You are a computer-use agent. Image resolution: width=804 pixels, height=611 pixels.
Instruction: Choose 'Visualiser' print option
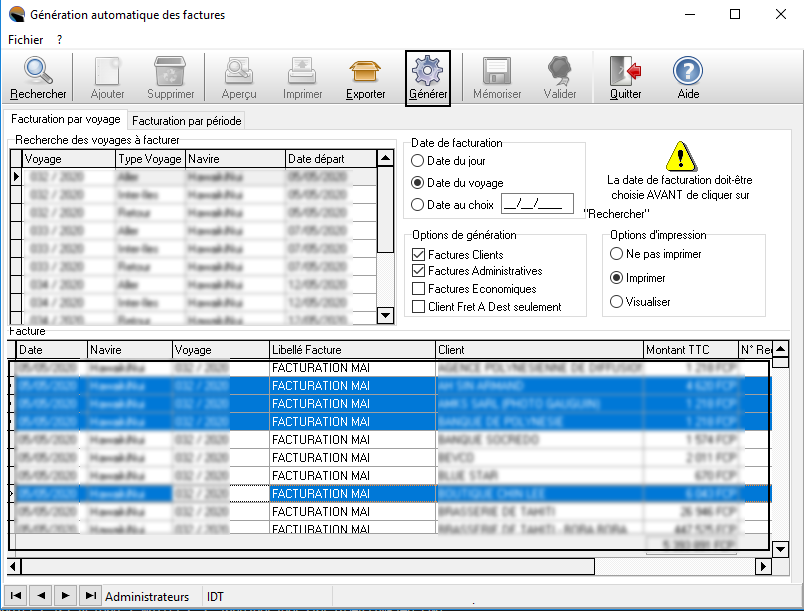pyautogui.click(x=617, y=301)
